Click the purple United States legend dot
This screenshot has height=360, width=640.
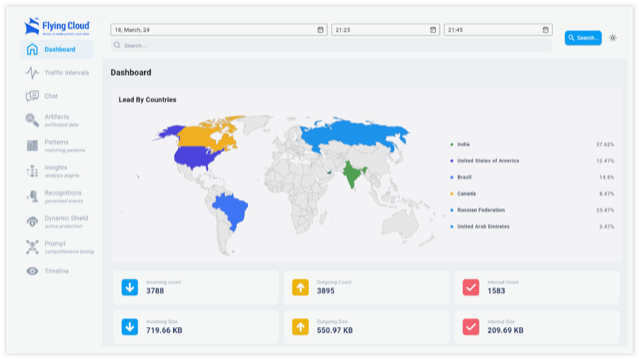[x=451, y=161]
